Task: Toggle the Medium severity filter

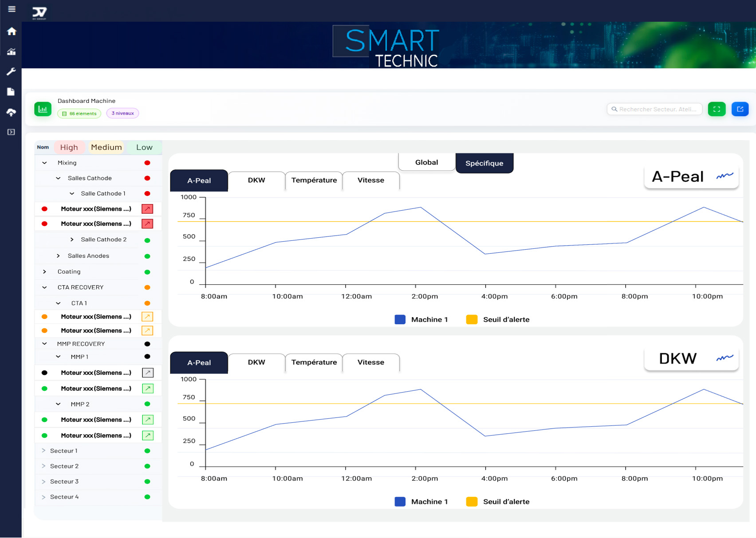Action: point(106,147)
